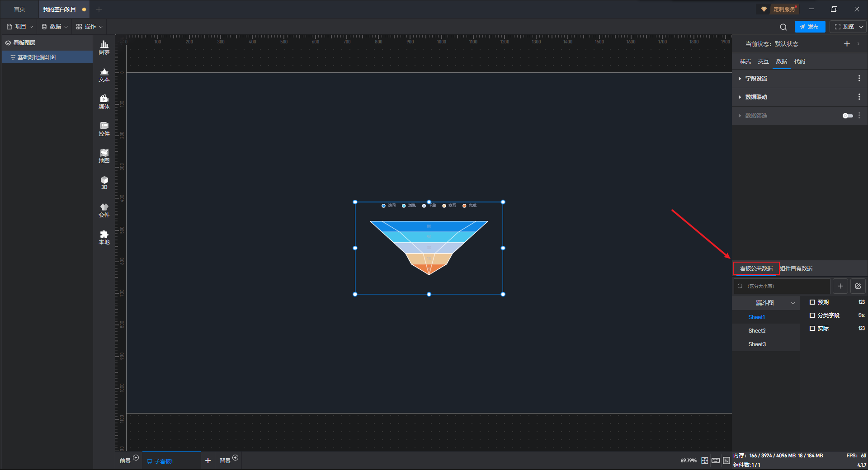Image resolution: width=868 pixels, height=470 pixels.
Task: Open more options for 数据联动
Action: 859,97
